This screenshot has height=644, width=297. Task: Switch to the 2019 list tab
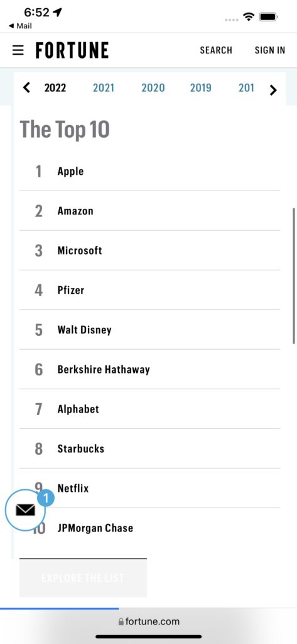[200, 87]
